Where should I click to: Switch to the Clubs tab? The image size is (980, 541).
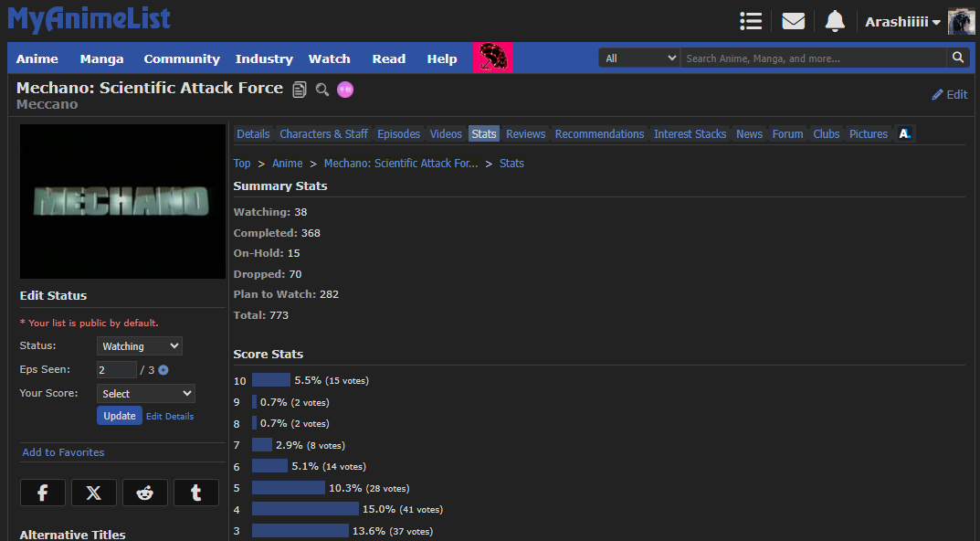click(x=827, y=133)
